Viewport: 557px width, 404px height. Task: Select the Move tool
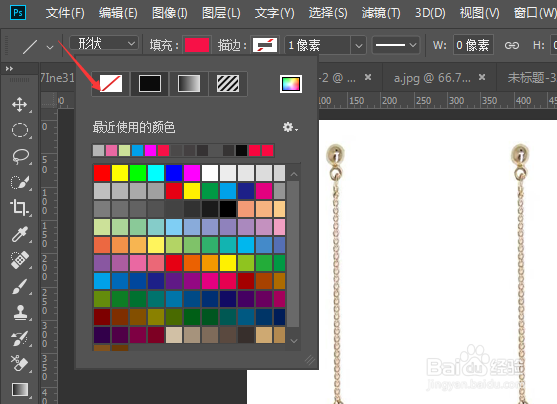[x=20, y=105]
